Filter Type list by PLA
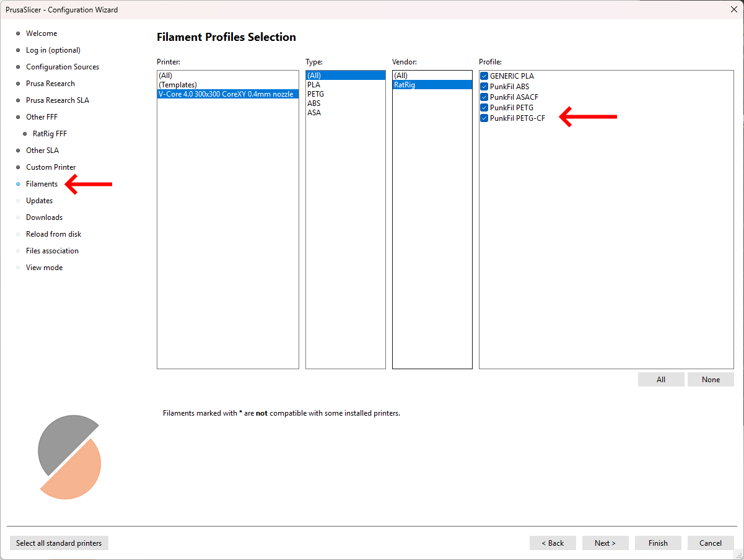Screen dimensions: 744x560 [x=346, y=85]
